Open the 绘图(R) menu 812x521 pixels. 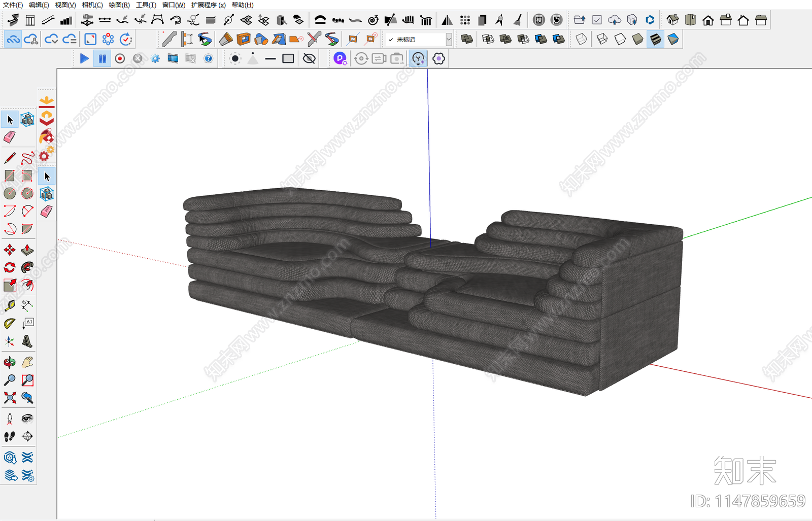point(119,5)
